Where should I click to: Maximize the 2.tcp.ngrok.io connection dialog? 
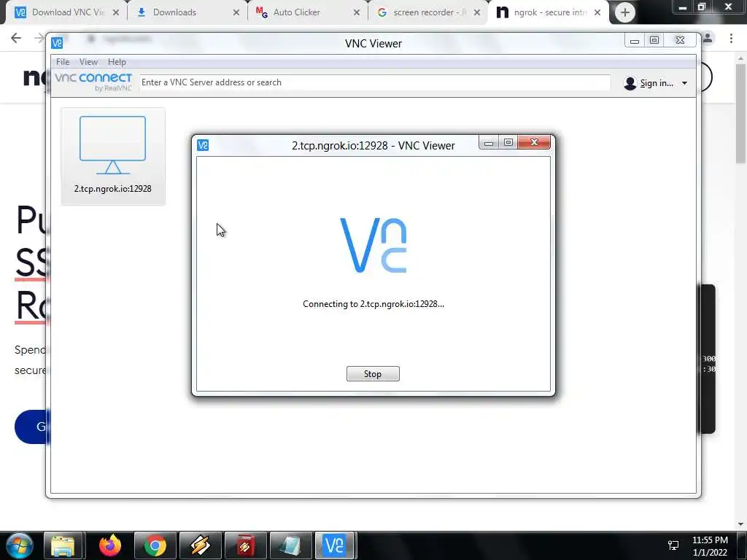(x=508, y=142)
